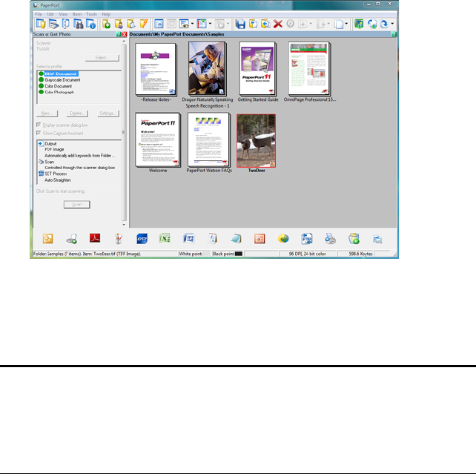Send item to Adobe Acrobat icon
Viewport: 476px width, 474px height.
click(x=95, y=238)
